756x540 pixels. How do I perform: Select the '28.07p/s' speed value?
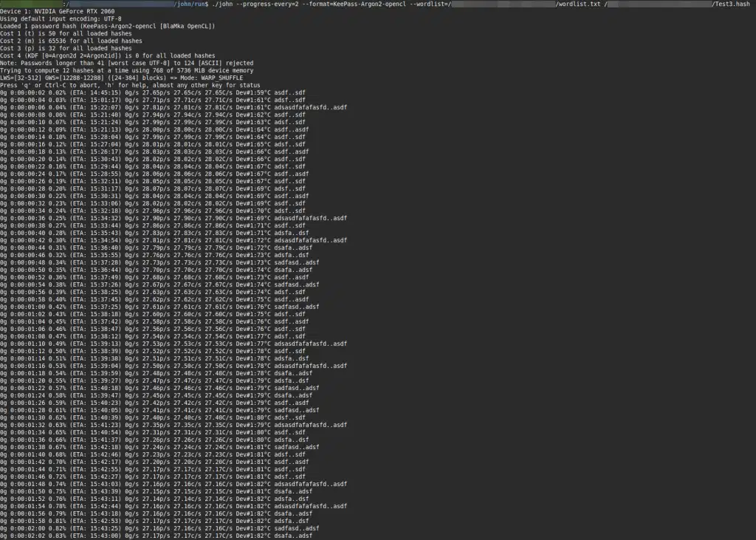(x=156, y=188)
